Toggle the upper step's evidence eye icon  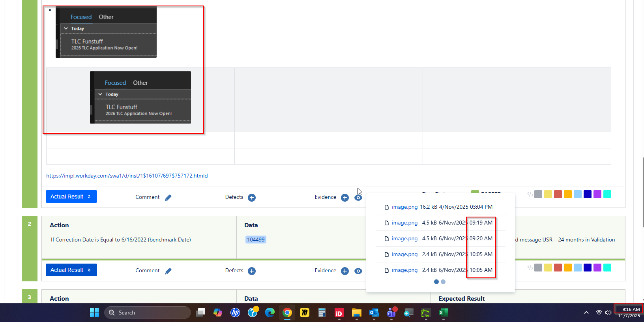(358, 198)
